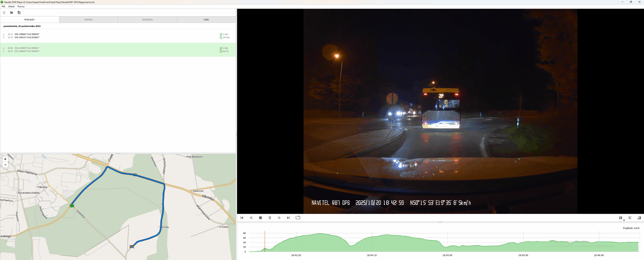Fast forward with double-right arrows
This screenshot has height=260, width=644.
pos(279,218)
